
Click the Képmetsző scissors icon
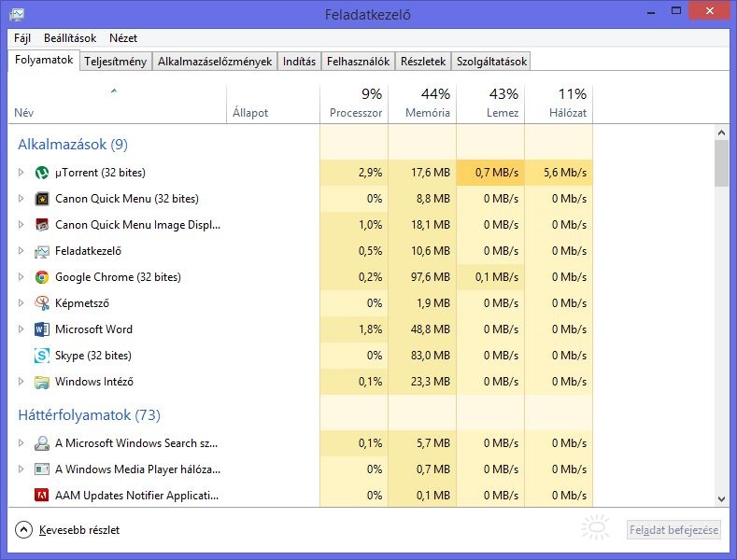pyautogui.click(x=42, y=303)
